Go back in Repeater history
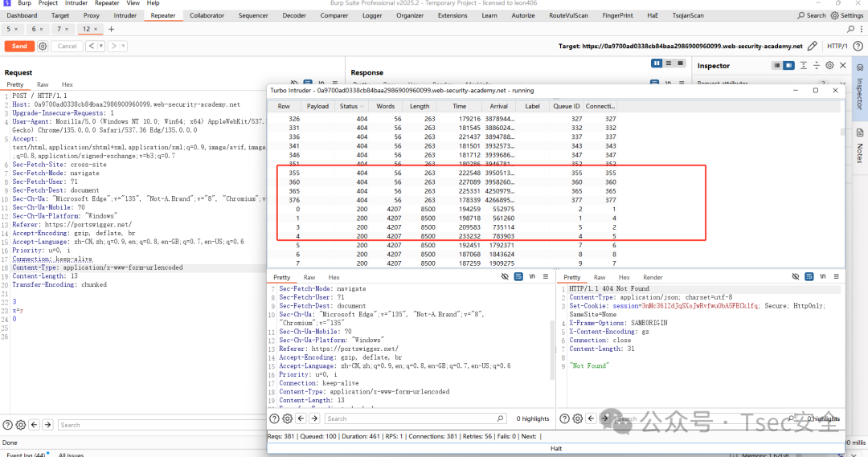 tap(92, 47)
